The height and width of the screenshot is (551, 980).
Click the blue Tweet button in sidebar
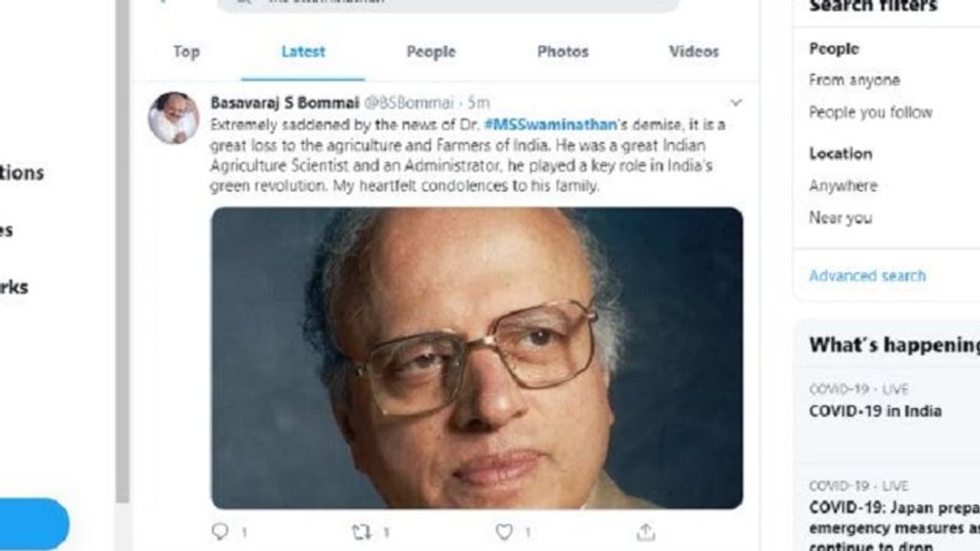tap(34, 523)
